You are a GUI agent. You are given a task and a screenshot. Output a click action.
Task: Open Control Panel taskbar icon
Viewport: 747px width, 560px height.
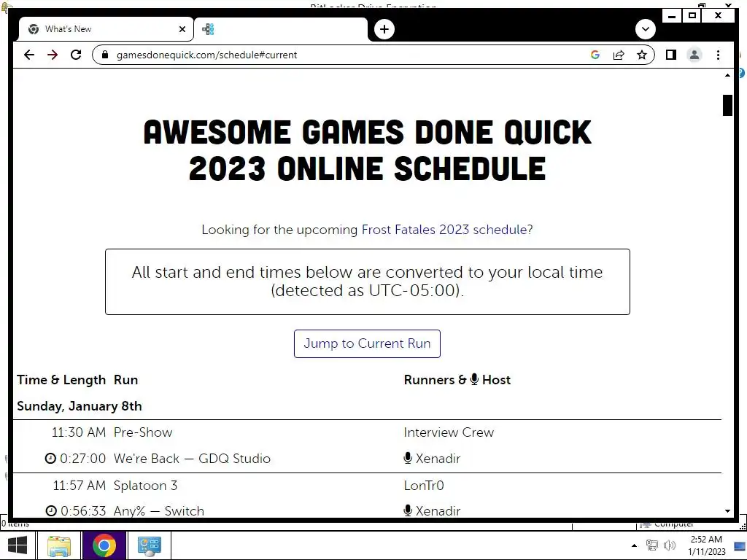(x=149, y=545)
